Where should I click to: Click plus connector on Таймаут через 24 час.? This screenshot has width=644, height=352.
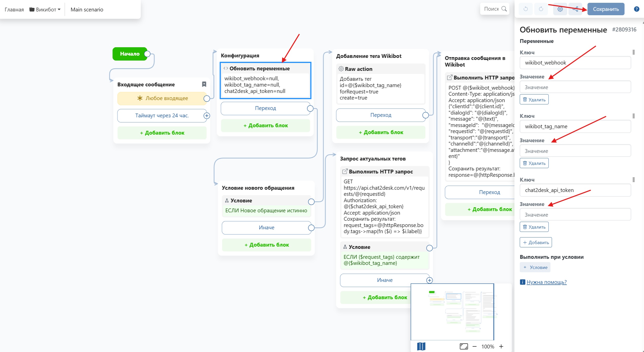[x=207, y=116]
